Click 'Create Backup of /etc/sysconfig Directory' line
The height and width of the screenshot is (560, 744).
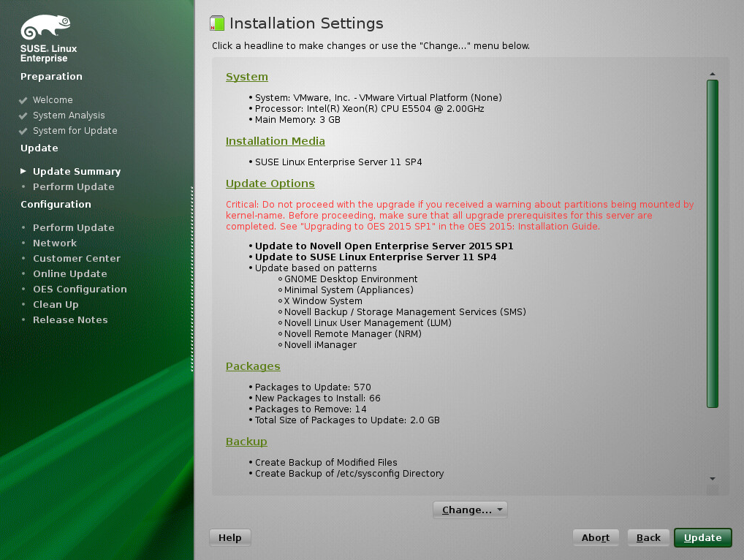(x=349, y=473)
